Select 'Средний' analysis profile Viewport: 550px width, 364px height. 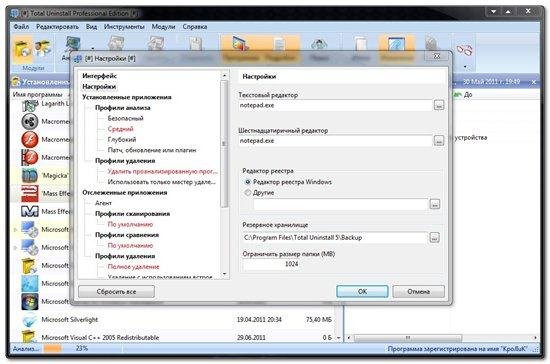pyautogui.click(x=120, y=129)
